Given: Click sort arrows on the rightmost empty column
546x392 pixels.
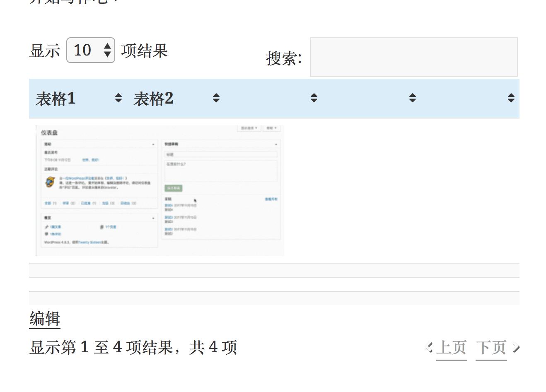Looking at the screenshot, I should pos(511,98).
